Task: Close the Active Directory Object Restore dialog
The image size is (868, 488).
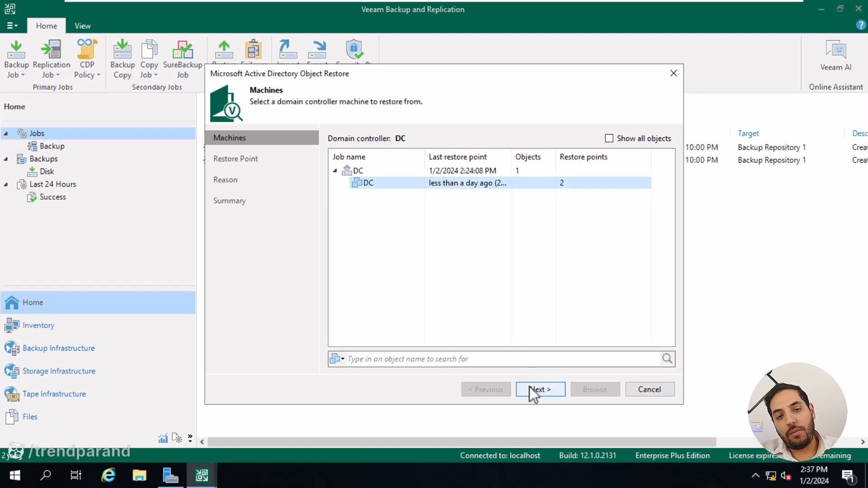Action: click(674, 73)
